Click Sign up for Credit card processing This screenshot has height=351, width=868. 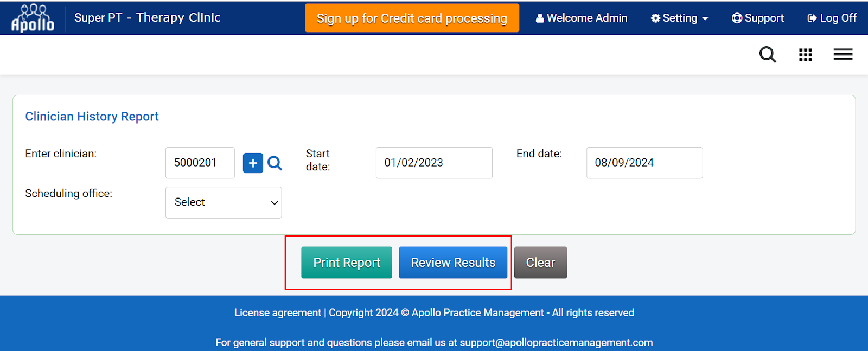coord(412,18)
